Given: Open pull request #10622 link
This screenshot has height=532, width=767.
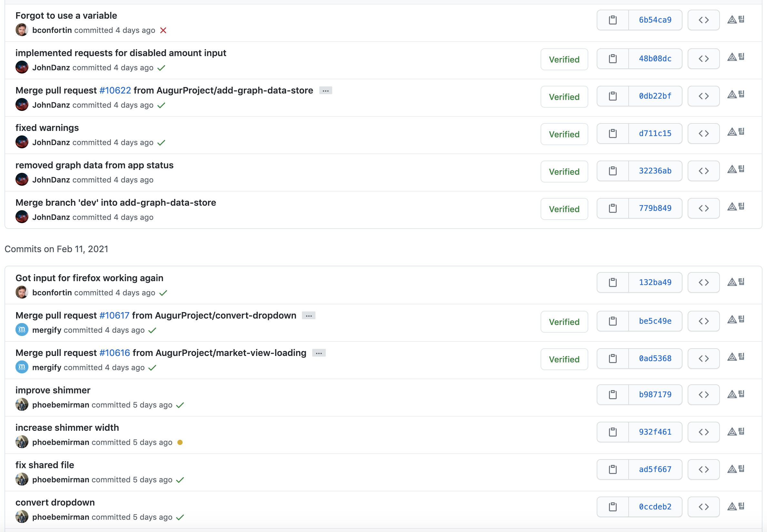Looking at the screenshot, I should pyautogui.click(x=115, y=90).
